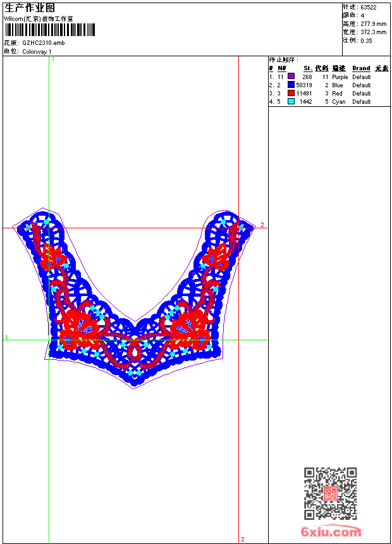Viewport: 392px width, 544px height.
Task: Click the Colorway 1 label
Action: point(37,51)
